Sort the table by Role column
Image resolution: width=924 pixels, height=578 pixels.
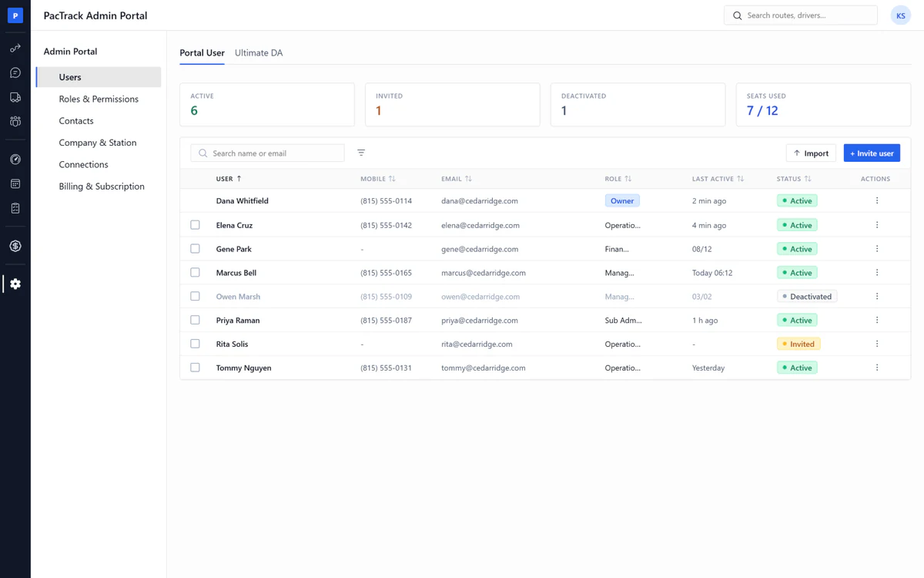(x=618, y=179)
